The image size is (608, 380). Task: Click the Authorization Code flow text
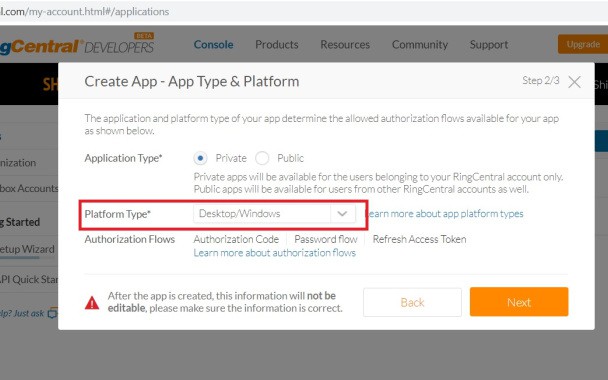[236, 239]
